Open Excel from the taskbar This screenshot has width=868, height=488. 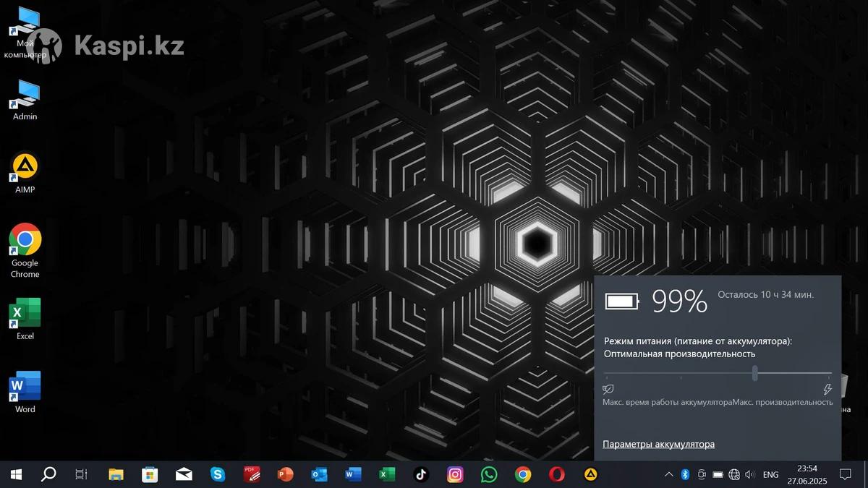click(387, 474)
